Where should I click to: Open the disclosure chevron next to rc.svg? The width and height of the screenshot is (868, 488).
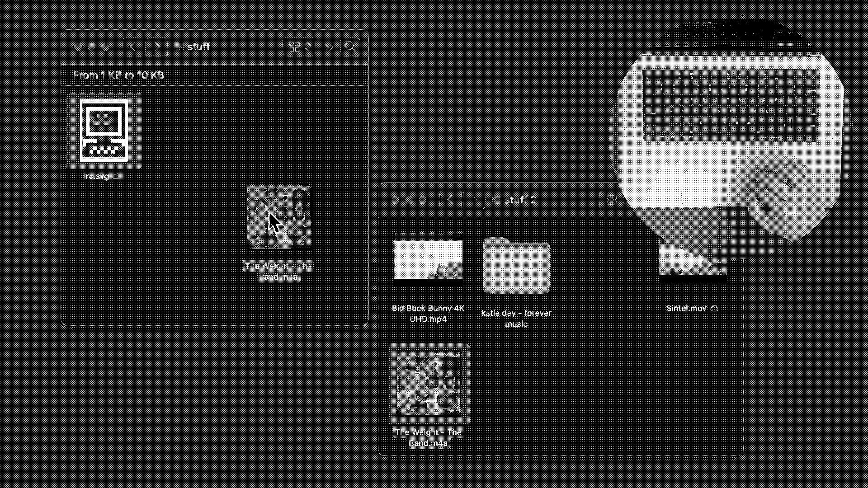click(x=116, y=177)
